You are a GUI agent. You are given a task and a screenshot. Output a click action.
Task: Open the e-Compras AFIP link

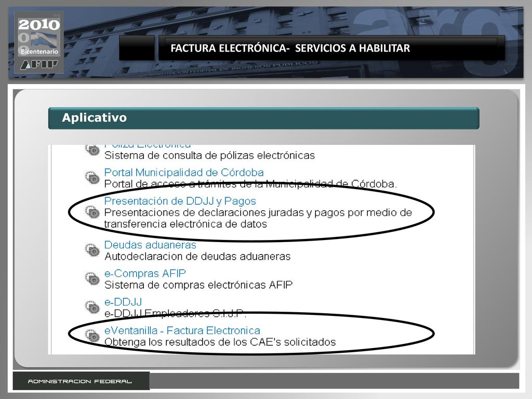coord(145,273)
